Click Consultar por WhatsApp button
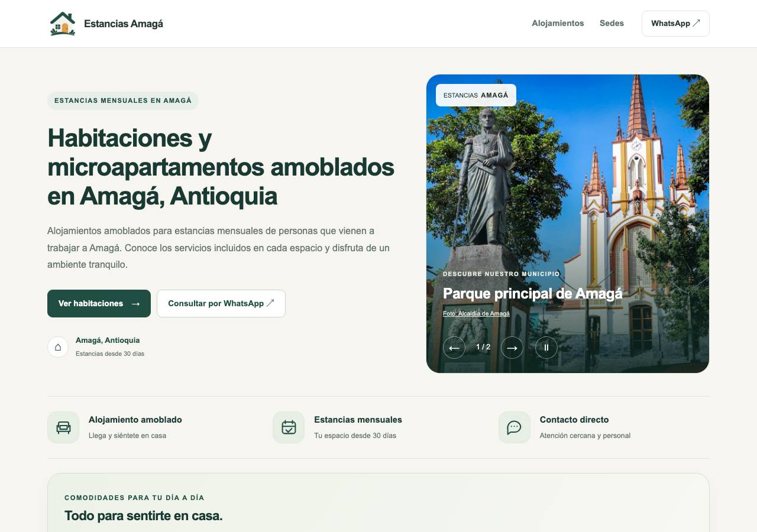This screenshot has width=757, height=532. [x=221, y=303]
